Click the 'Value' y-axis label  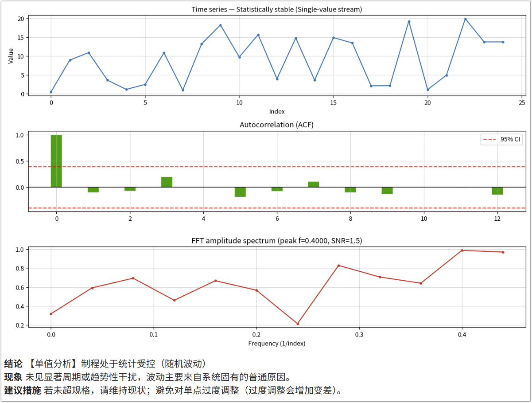[11, 56]
